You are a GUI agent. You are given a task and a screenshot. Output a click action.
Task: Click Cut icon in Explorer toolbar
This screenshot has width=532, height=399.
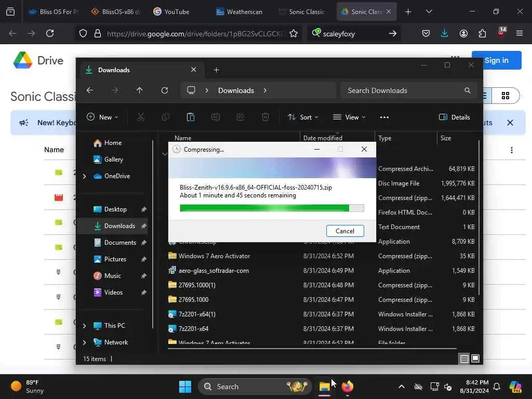(x=141, y=117)
